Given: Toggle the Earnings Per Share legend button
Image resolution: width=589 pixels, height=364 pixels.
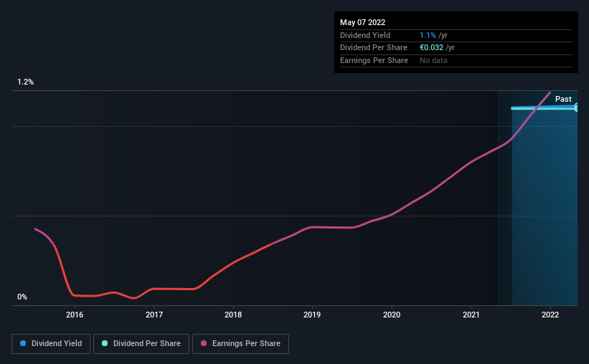Looking at the screenshot, I should pyautogui.click(x=240, y=344).
